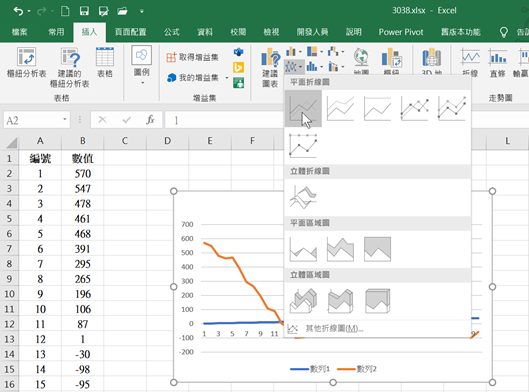The width and height of the screenshot is (529, 392).
Task: Open the 舊版本功能 tab
Action: pyautogui.click(x=461, y=32)
